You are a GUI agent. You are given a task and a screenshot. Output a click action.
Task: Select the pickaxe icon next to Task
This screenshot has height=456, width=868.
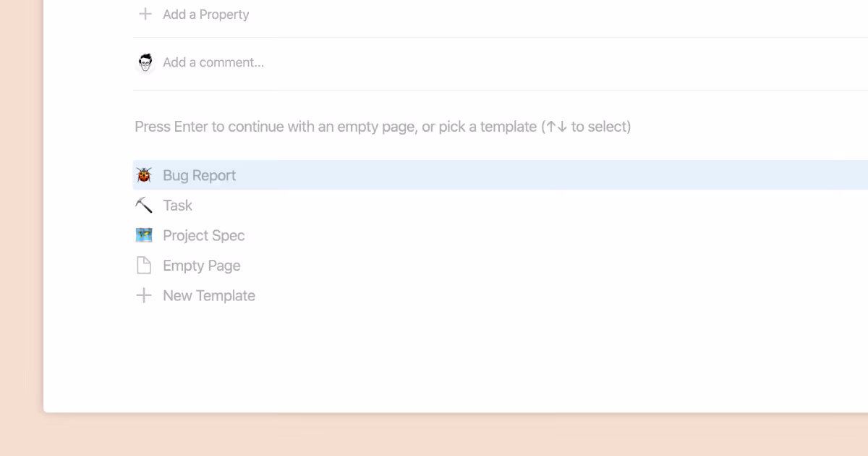(x=144, y=205)
